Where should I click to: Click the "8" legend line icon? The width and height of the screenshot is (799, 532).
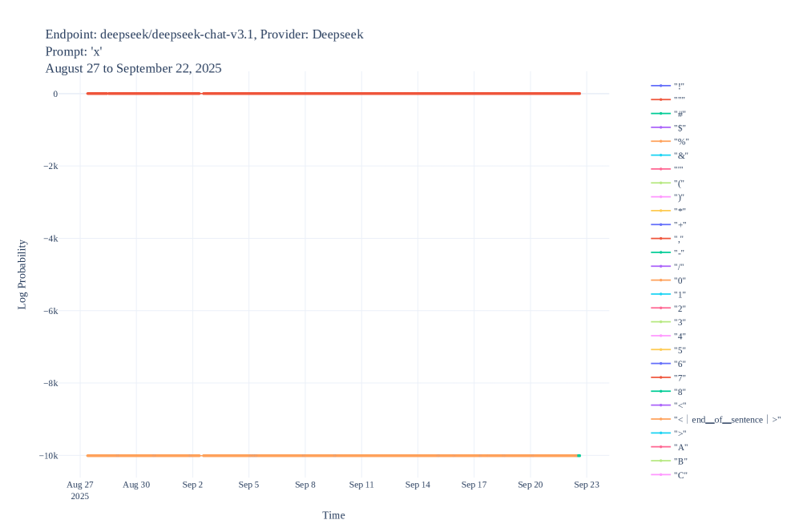(x=660, y=392)
